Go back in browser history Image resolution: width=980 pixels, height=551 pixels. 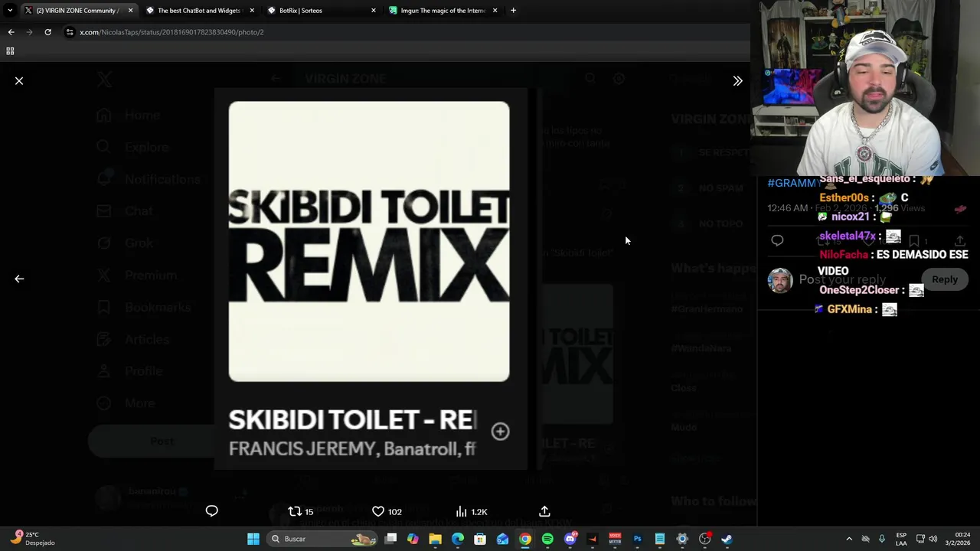click(x=11, y=32)
